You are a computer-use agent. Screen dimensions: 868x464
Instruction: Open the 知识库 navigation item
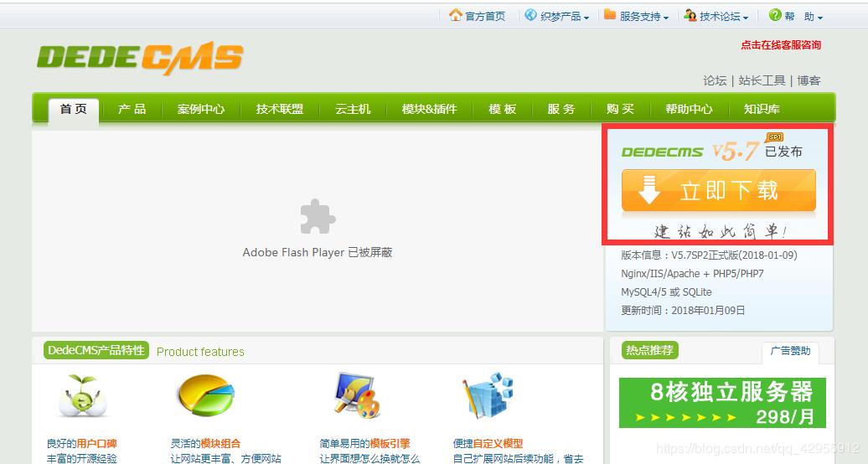(x=762, y=109)
